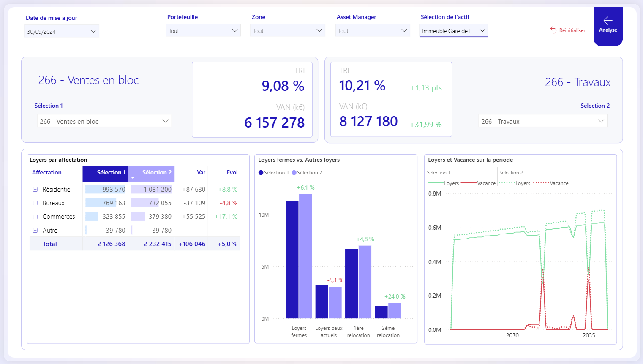This screenshot has width=643, height=364.
Task: Sort table by Affectation column header
Action: click(x=47, y=172)
